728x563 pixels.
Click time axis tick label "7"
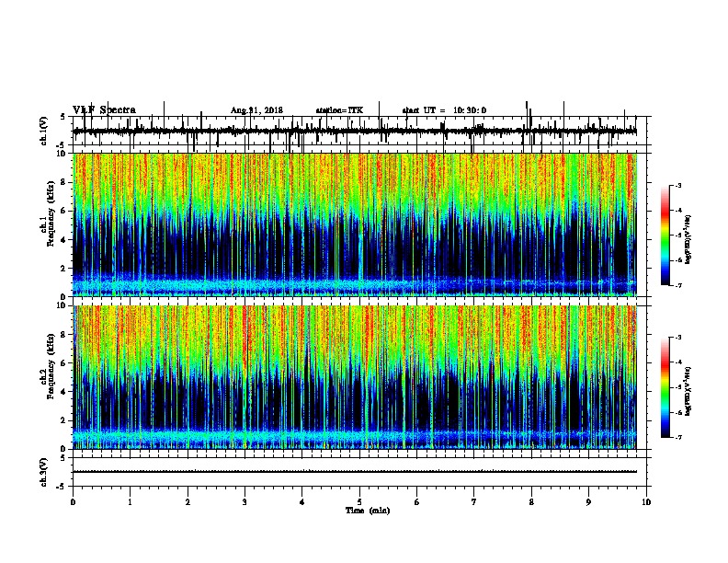(x=474, y=502)
